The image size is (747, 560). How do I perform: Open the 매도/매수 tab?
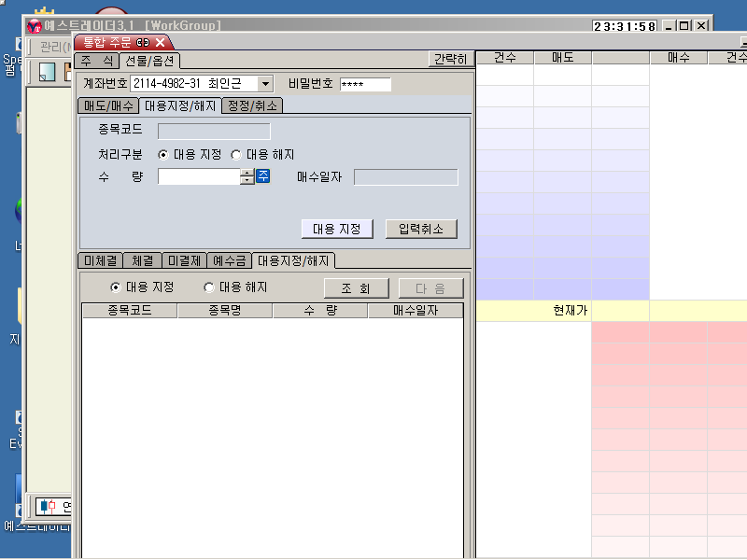(x=107, y=105)
